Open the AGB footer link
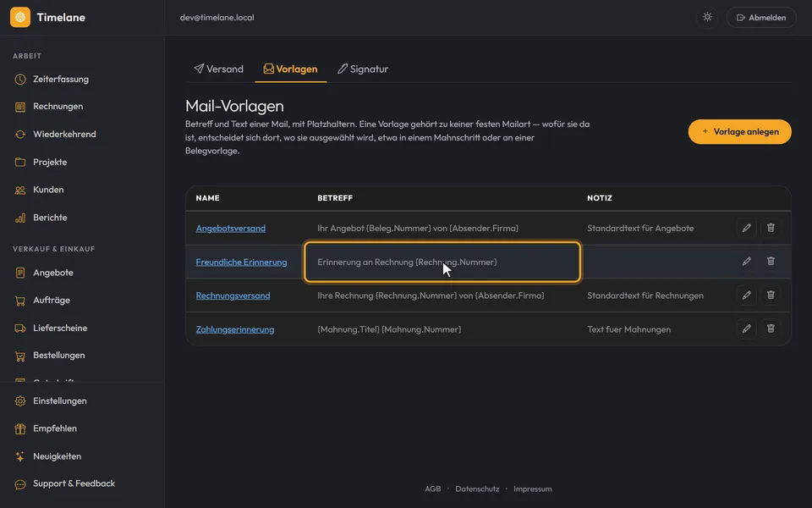This screenshot has width=812, height=508. pos(432,489)
